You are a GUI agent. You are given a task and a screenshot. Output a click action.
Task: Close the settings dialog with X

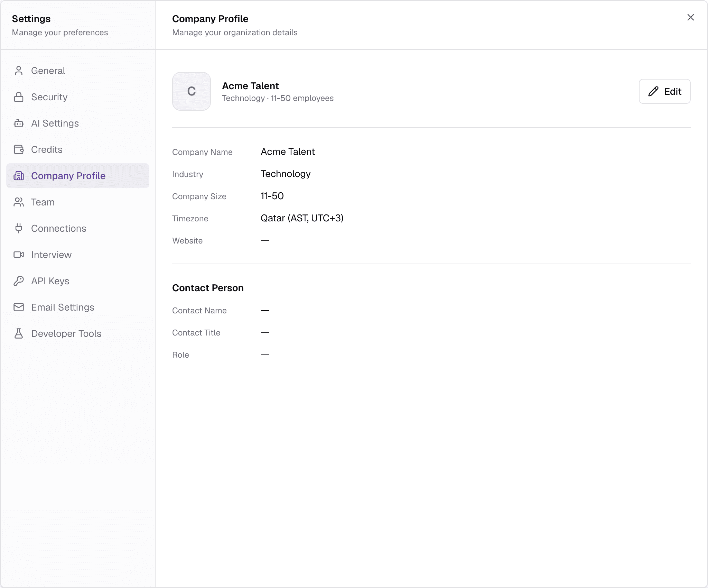pos(690,17)
